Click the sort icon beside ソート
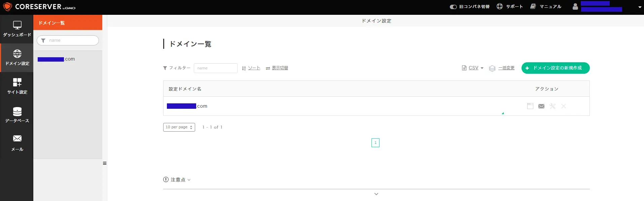Screen dimensions: 644x201 click(x=244, y=68)
